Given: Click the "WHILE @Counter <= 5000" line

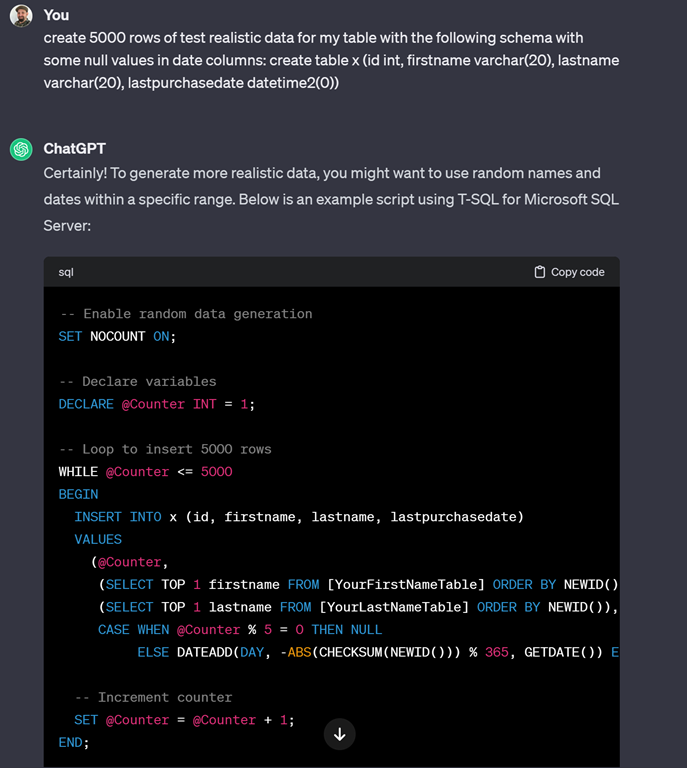Looking at the screenshot, I should (145, 472).
